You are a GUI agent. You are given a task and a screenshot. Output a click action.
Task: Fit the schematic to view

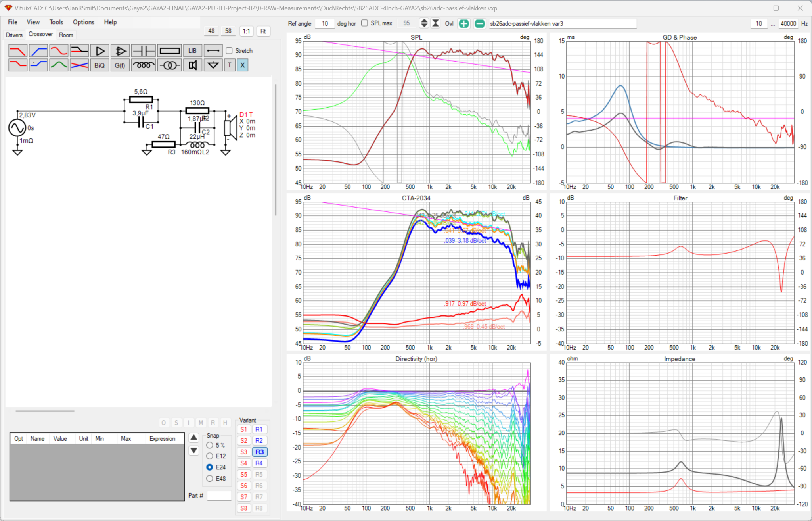click(x=263, y=31)
